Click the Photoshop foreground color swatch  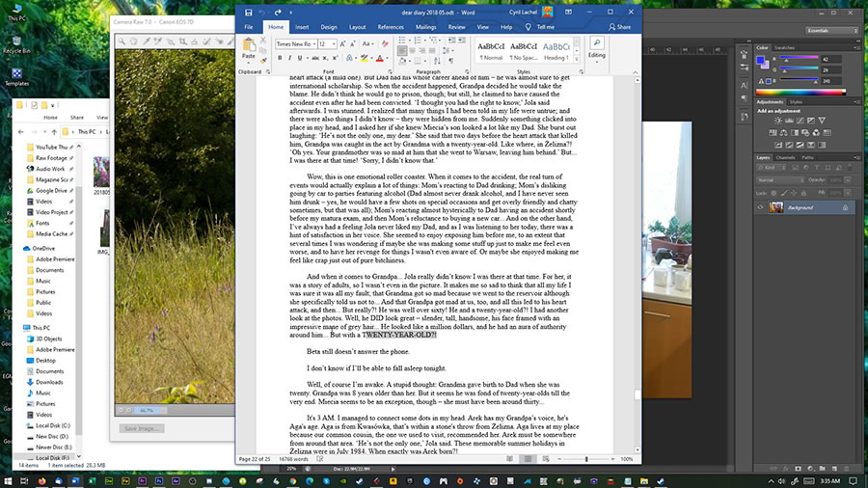tap(761, 60)
